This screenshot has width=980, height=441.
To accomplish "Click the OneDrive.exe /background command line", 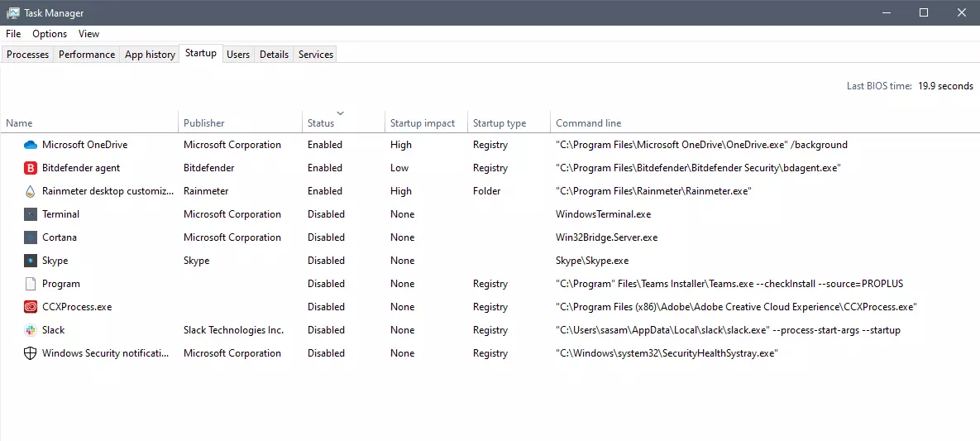I will [701, 145].
